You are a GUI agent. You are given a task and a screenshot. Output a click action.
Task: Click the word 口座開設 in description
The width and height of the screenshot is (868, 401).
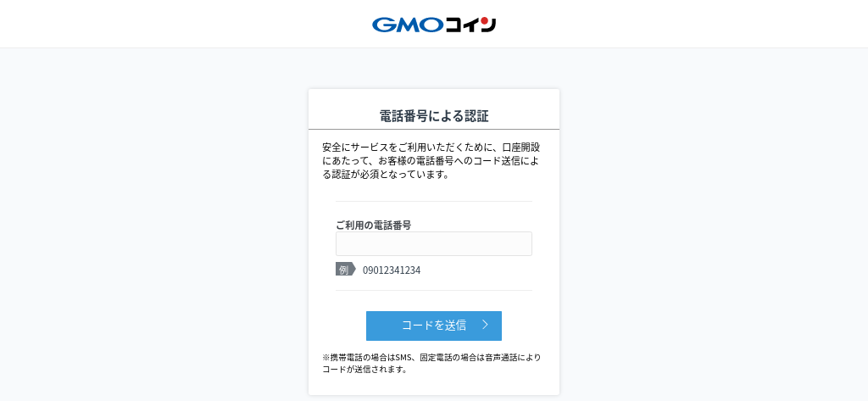(x=521, y=148)
